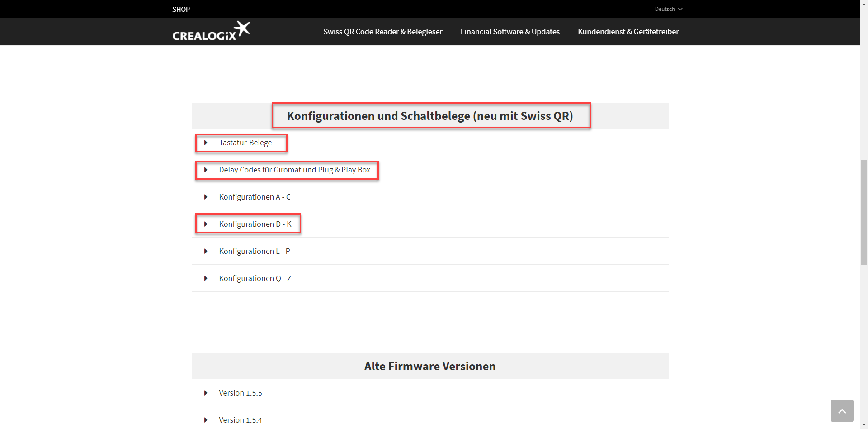This screenshot has height=429, width=868.
Task: Expand arrow beside Version 1.5.5
Action: point(206,393)
